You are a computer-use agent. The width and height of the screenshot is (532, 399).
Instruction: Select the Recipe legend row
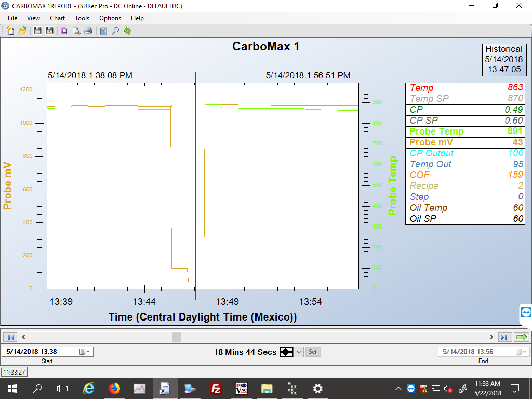point(465,186)
